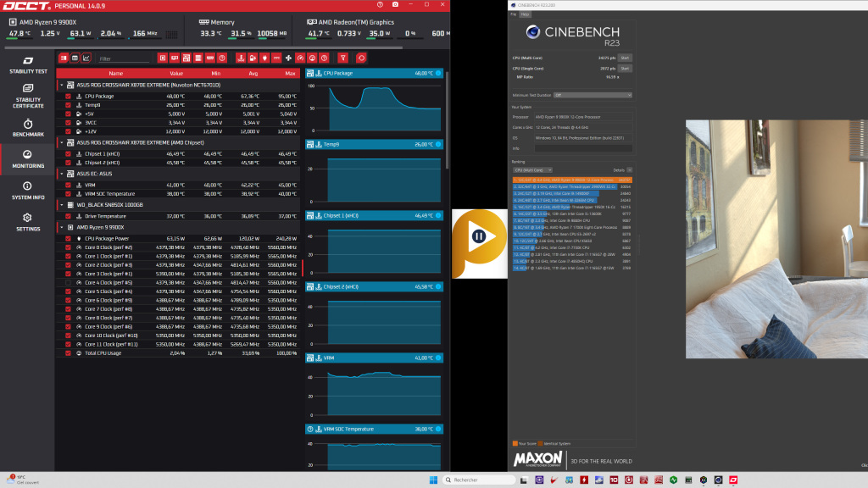The image size is (868, 488).
Task: Sort by Value column header
Action: tap(176, 73)
